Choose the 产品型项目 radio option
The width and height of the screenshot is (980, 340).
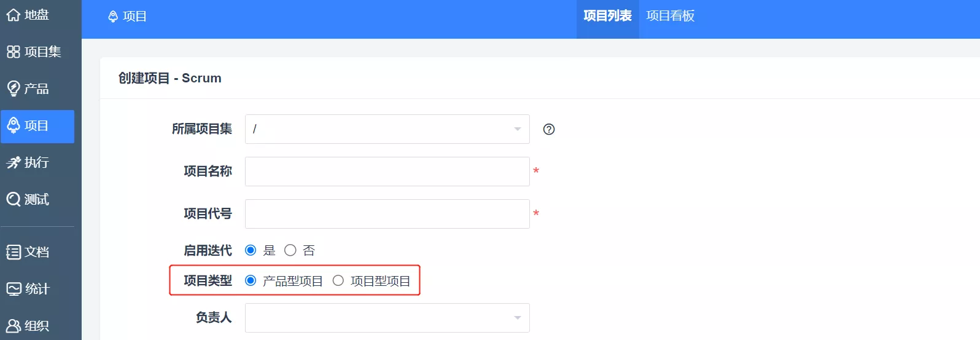[x=251, y=281]
